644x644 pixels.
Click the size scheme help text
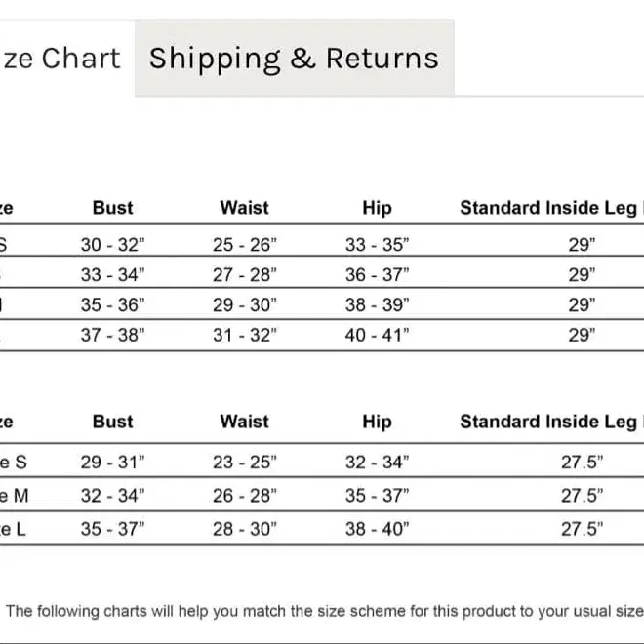tap(325, 611)
